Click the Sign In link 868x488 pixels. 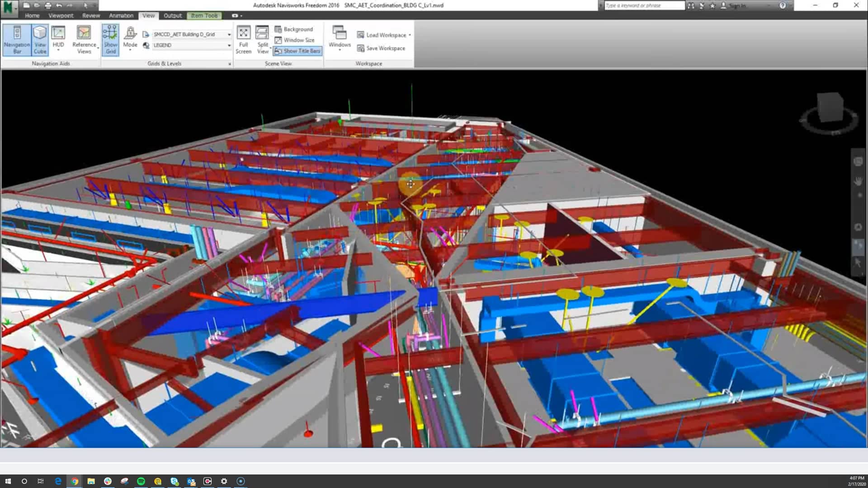point(737,5)
